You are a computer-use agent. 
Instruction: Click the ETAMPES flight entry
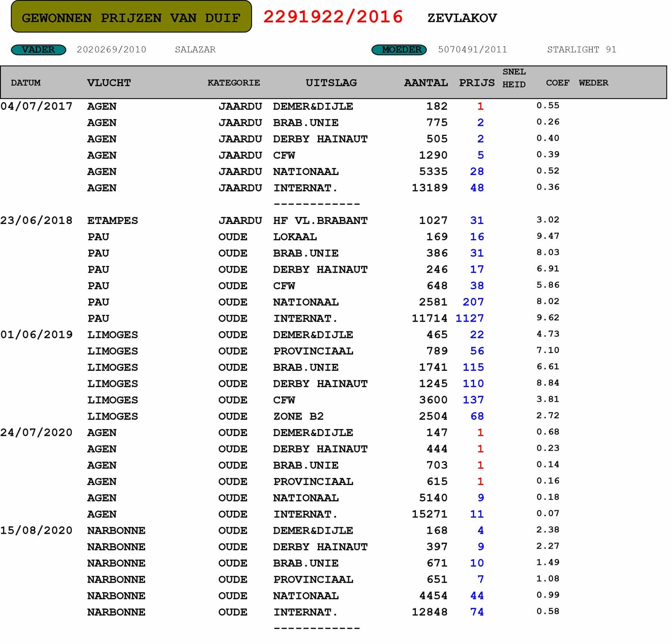(113, 220)
